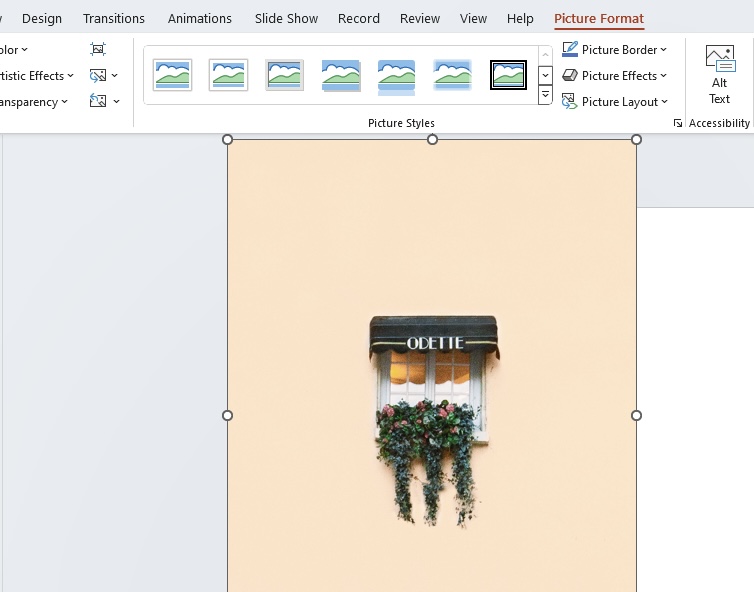754x592 pixels.
Task: Apply the second picture style, Beveled Matte White
Action: click(228, 75)
